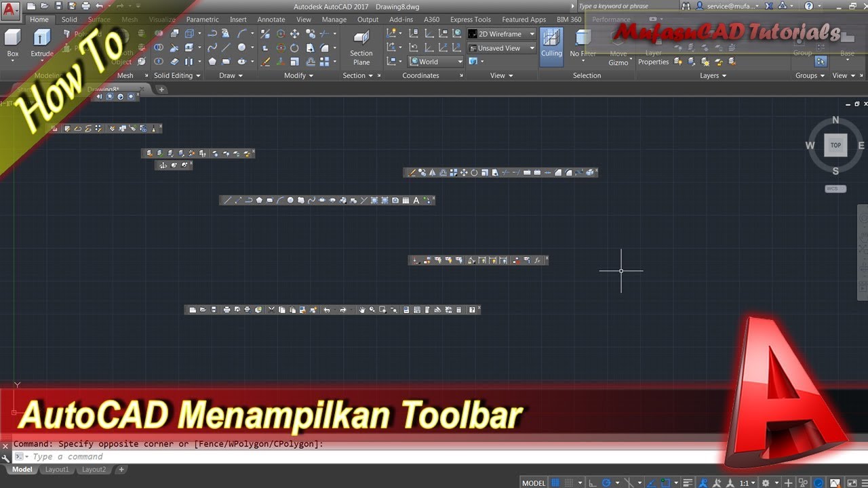Expand Modify panel in ribbon
This screenshot has width=868, height=488.
[298, 76]
